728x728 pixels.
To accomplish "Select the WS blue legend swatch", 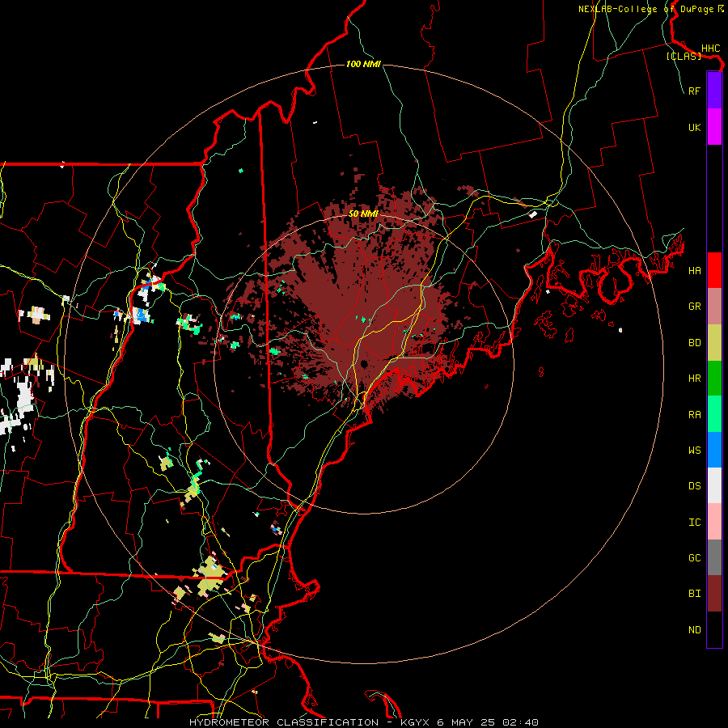I will 714,450.
